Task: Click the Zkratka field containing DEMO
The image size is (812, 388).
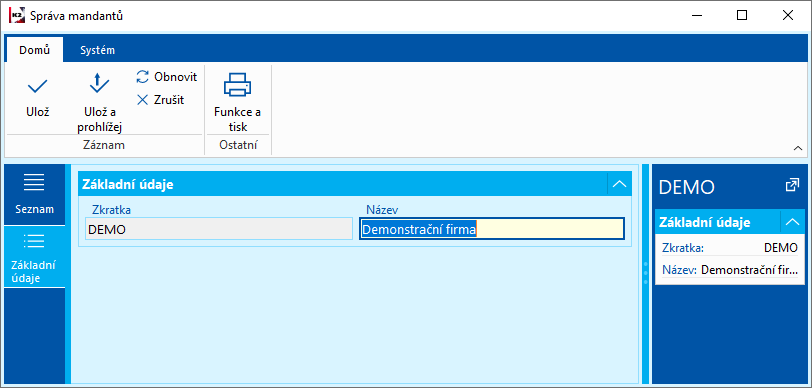Action: point(219,229)
